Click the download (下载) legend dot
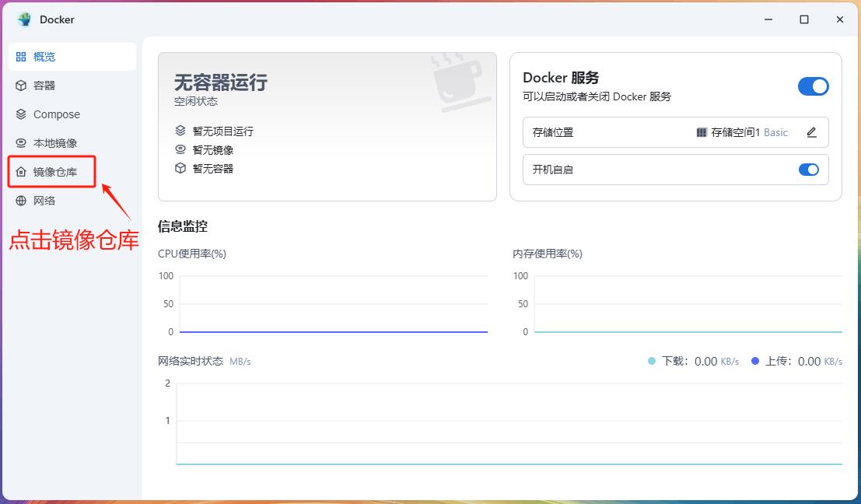 coord(652,361)
